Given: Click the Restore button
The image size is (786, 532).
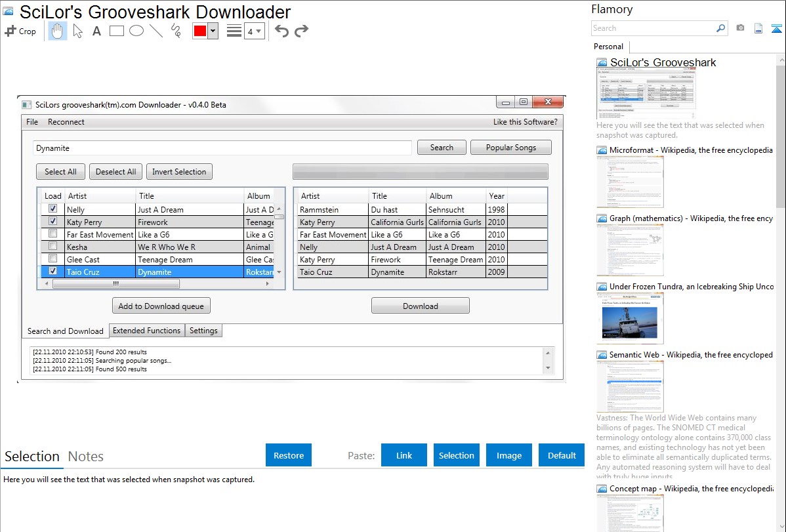Looking at the screenshot, I should click(289, 455).
